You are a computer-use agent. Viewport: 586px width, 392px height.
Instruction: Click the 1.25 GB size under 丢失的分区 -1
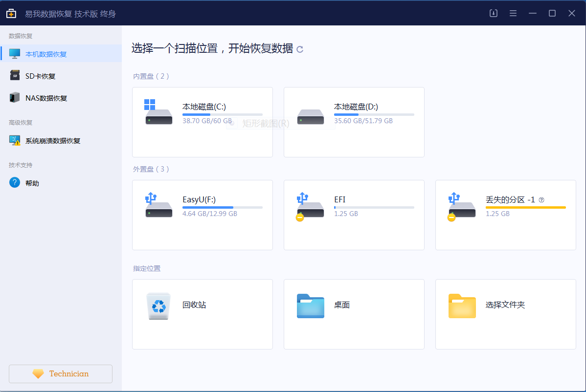tap(497, 214)
